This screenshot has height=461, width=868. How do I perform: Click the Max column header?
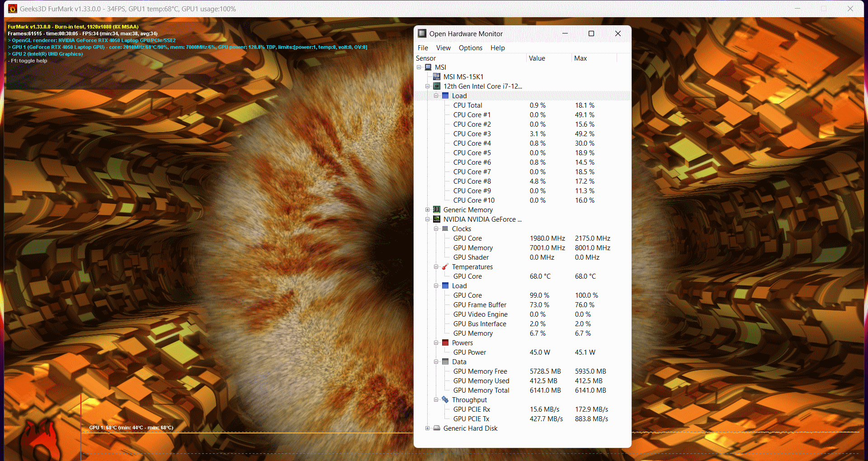click(580, 58)
